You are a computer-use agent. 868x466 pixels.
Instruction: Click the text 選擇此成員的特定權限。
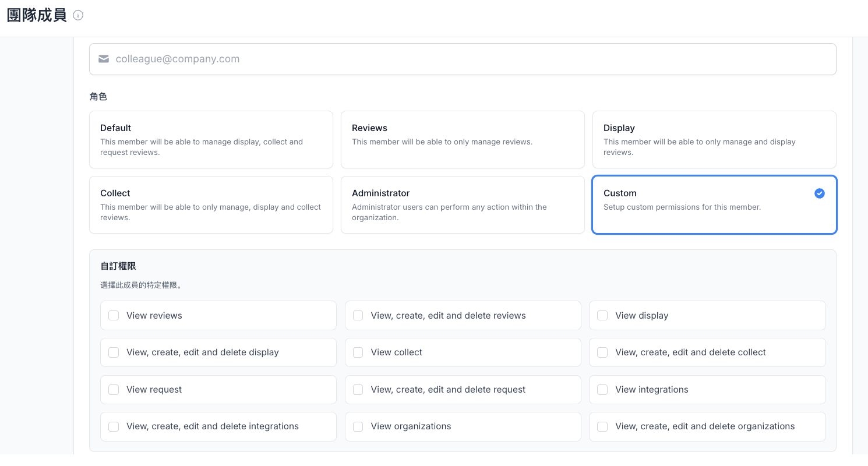[142, 285]
